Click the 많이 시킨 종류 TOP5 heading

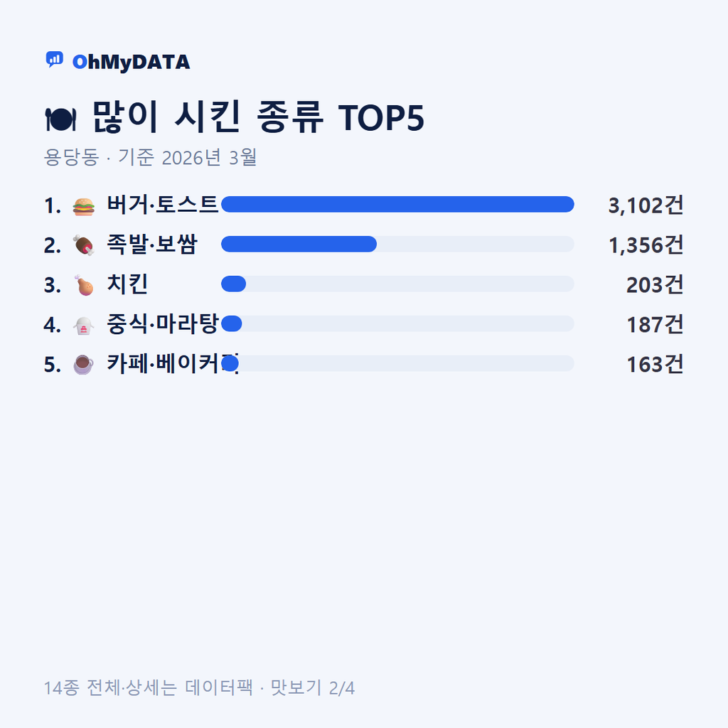pyautogui.click(x=258, y=117)
